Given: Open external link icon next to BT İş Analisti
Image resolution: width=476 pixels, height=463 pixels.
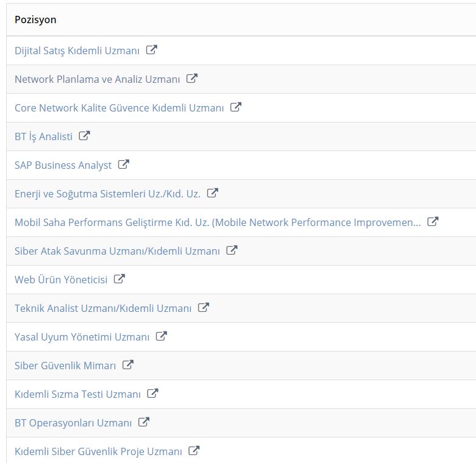Looking at the screenshot, I should [x=84, y=135].
